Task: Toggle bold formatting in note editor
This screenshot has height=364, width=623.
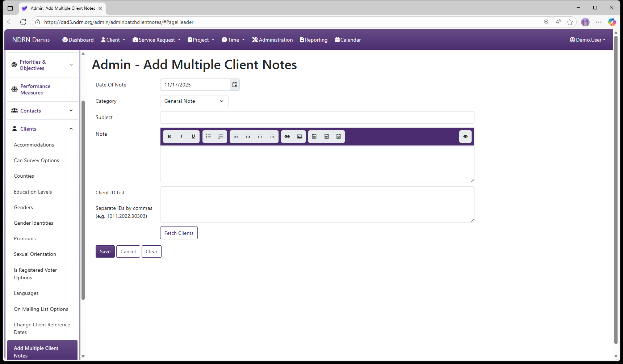Action: (x=169, y=136)
